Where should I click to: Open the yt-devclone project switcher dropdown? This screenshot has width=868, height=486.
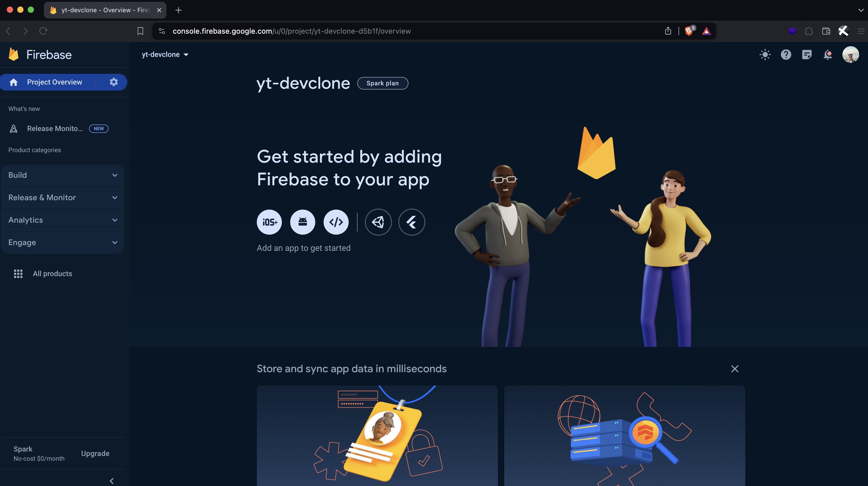tap(165, 54)
